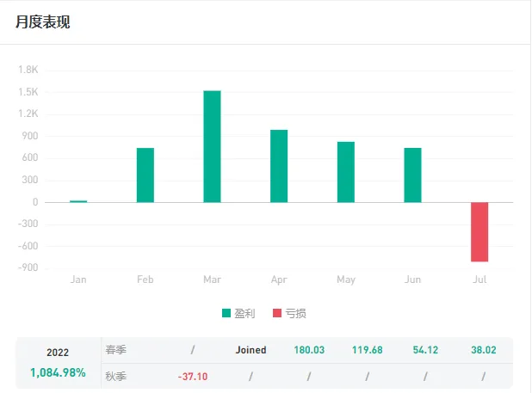Viewport: 532px width, 393px height.
Task: Toggle the 盈利 legend label
Action: pos(246,313)
